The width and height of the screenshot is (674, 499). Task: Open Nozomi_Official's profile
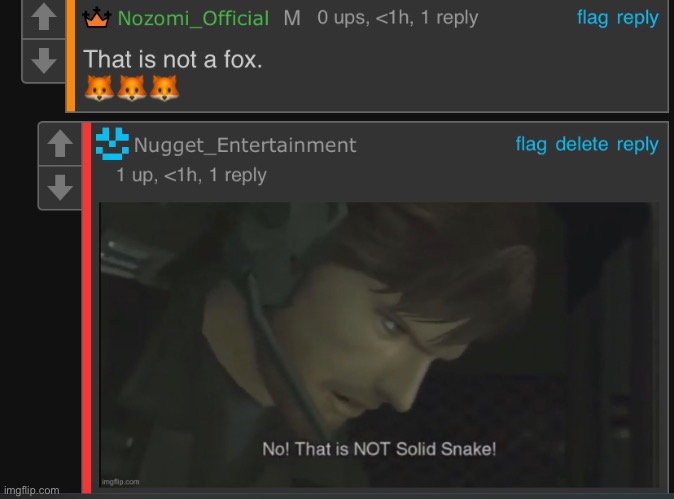tap(193, 18)
